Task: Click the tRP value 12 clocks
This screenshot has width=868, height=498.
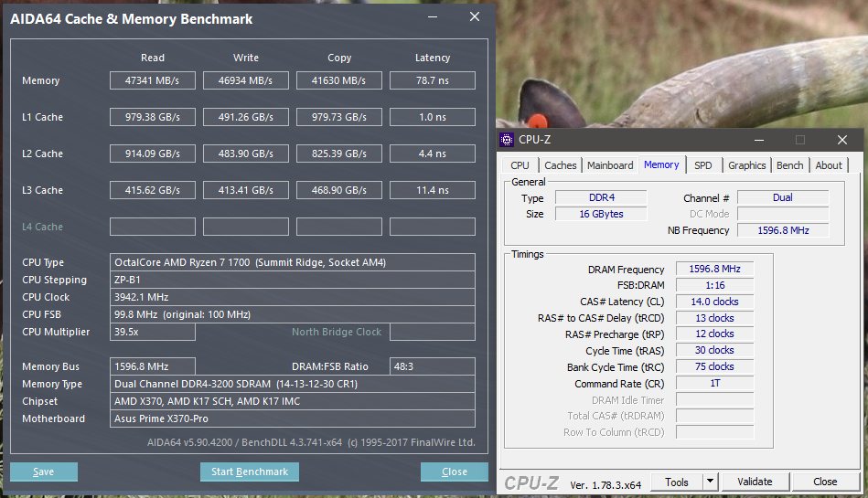Action: (714, 334)
